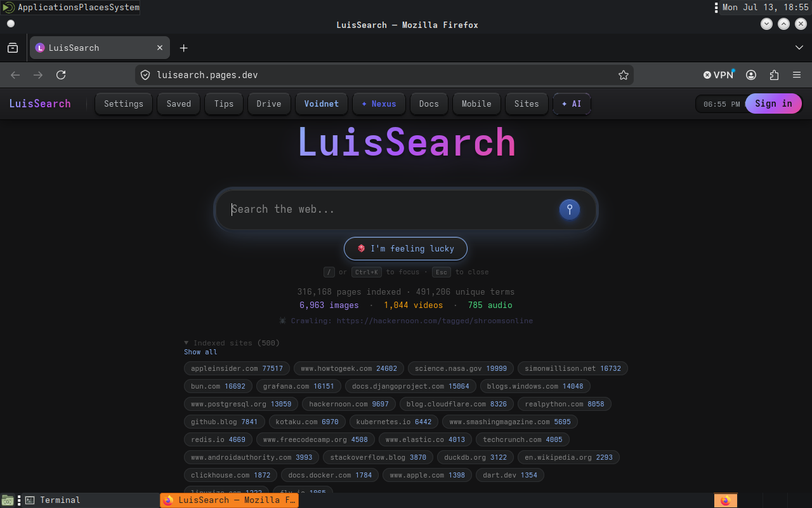The height and width of the screenshot is (508, 812).
Task: Collapse the Indexed sites section
Action: (232, 343)
